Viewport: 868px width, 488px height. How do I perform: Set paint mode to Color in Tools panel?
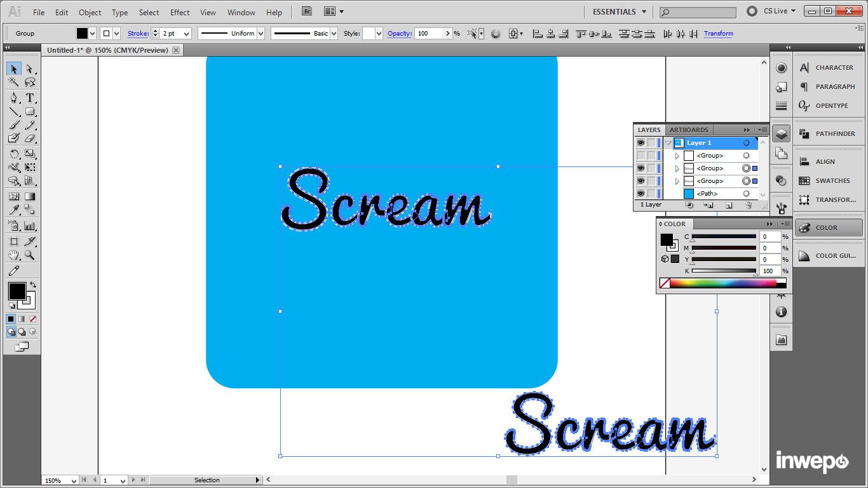11,319
